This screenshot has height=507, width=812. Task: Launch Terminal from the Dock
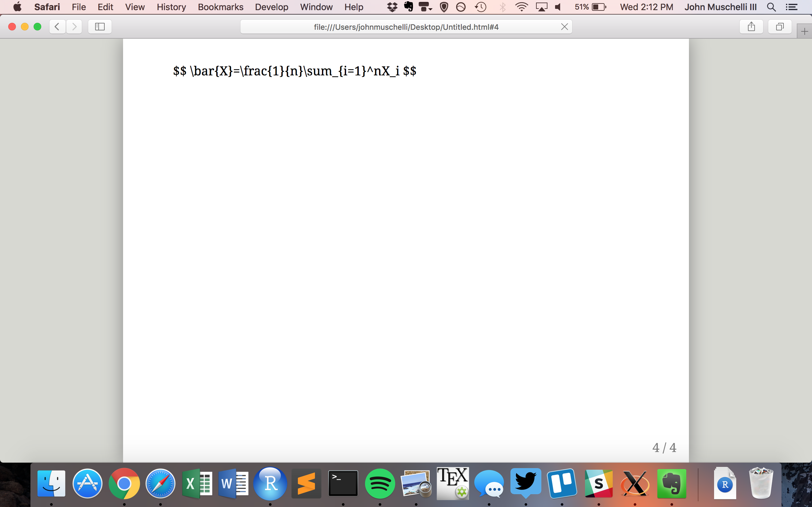click(x=344, y=483)
